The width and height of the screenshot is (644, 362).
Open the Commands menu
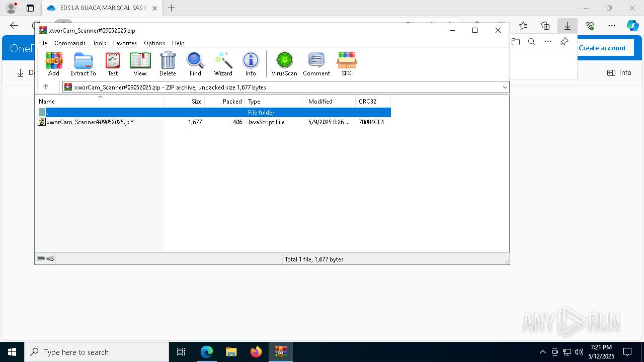(70, 43)
